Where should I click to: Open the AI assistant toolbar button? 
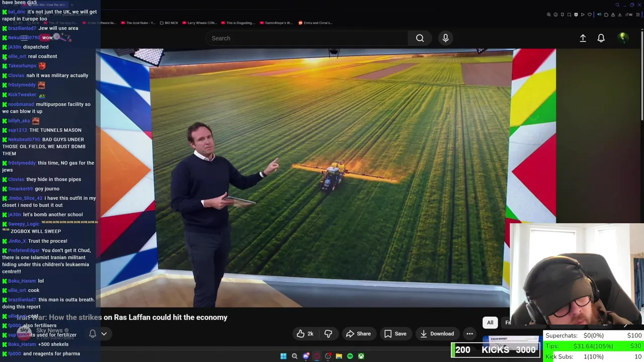[629, 15]
